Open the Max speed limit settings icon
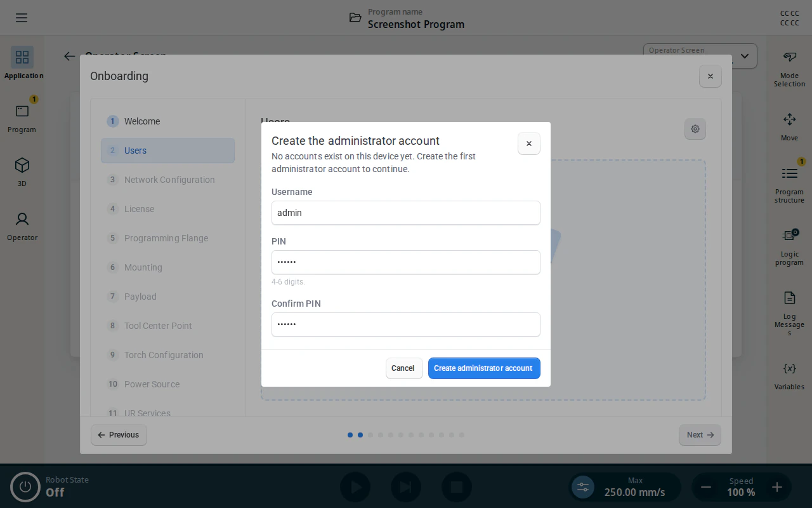 [x=583, y=487]
